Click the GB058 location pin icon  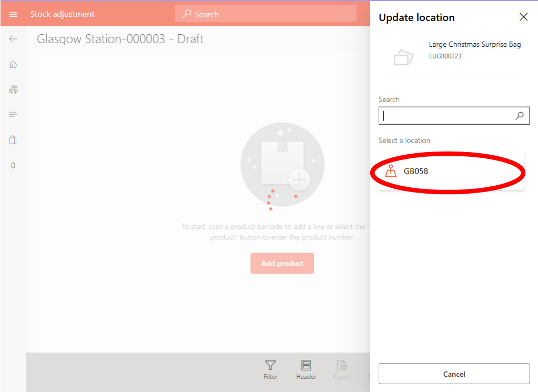click(391, 171)
